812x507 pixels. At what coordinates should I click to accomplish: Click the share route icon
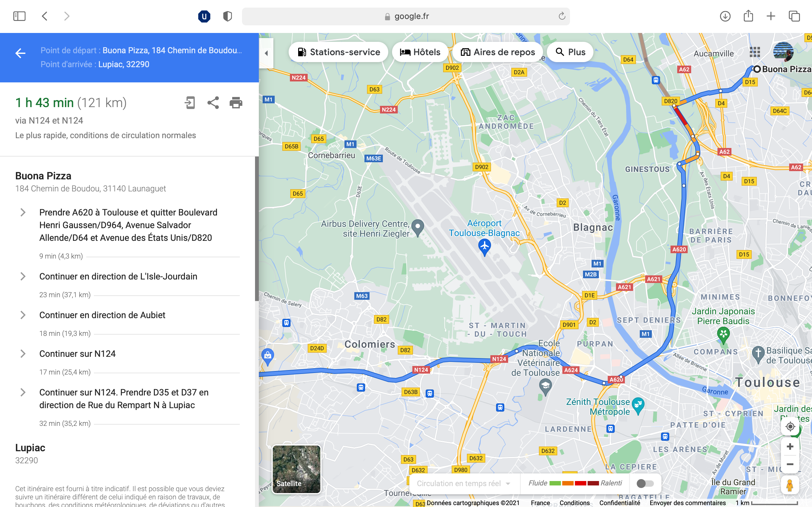(213, 103)
